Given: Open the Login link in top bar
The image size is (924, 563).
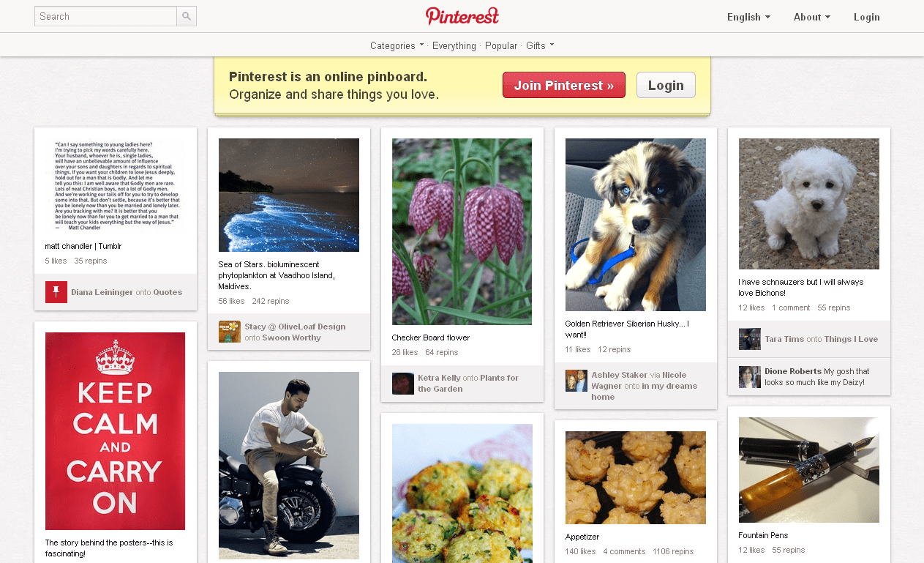Looking at the screenshot, I should click(866, 17).
